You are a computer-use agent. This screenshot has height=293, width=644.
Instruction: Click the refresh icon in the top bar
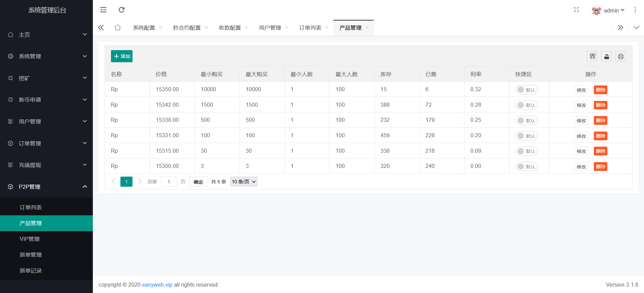[x=122, y=10]
